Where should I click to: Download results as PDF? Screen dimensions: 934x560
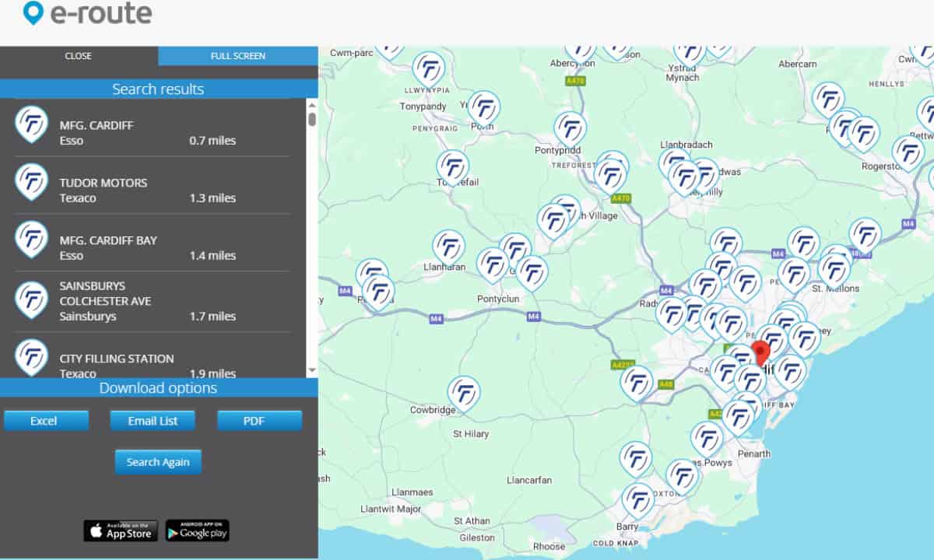pyautogui.click(x=259, y=421)
